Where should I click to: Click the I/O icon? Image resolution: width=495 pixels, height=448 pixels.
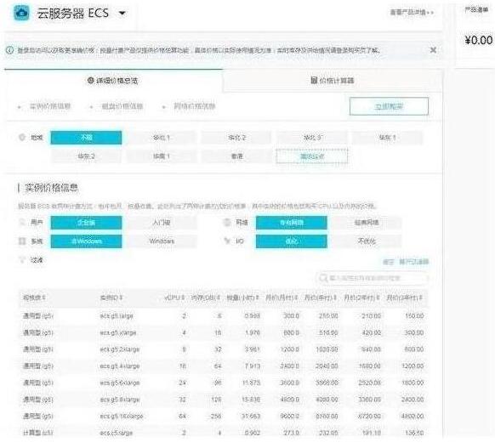(x=227, y=241)
